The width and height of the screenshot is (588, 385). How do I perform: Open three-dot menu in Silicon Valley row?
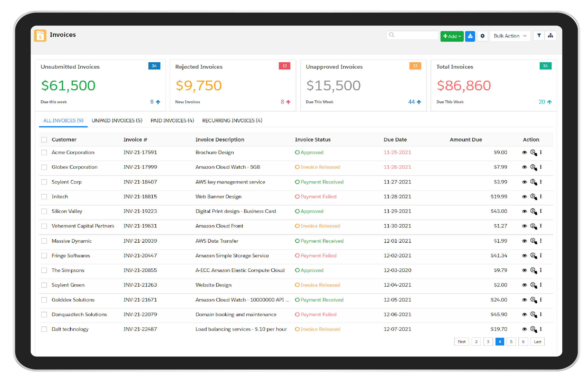541,211
